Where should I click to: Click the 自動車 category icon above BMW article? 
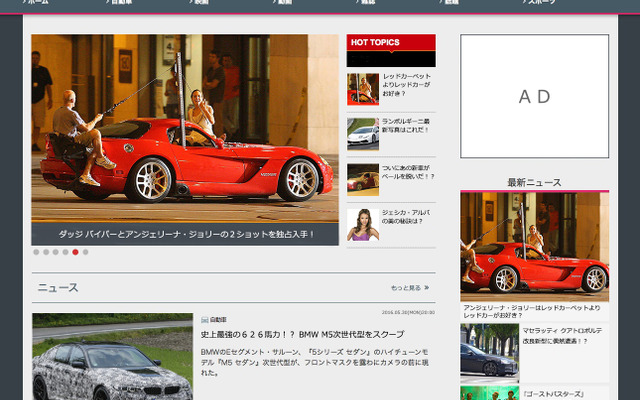pos(204,320)
